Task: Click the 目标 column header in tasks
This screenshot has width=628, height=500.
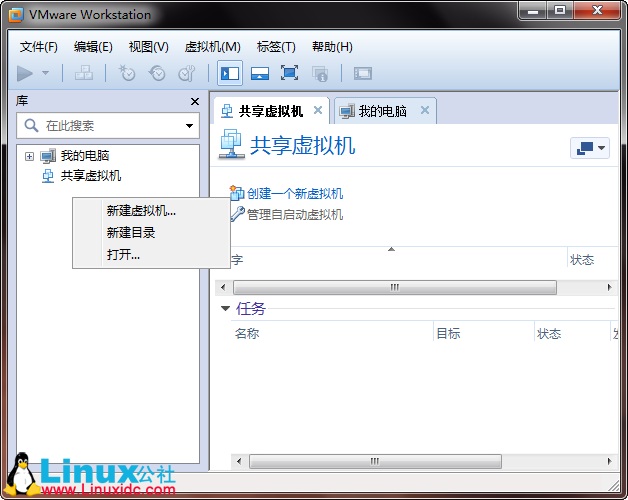Action: pos(448,333)
